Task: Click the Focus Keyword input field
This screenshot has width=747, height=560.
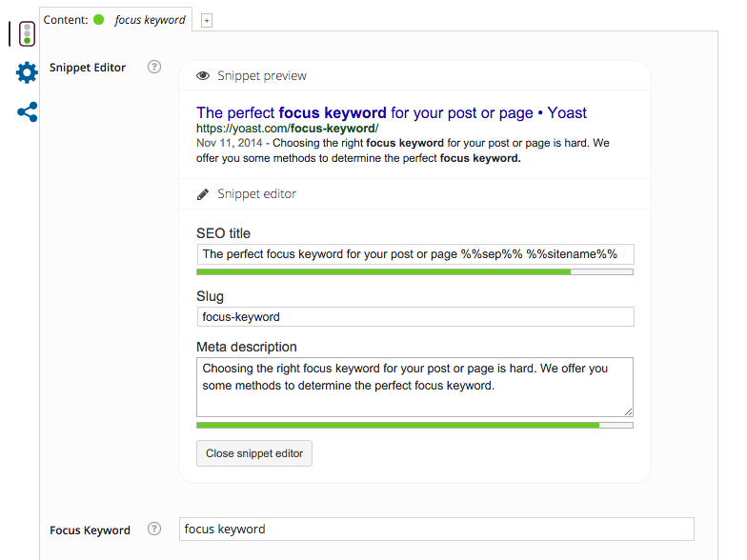Action: pyautogui.click(x=436, y=530)
